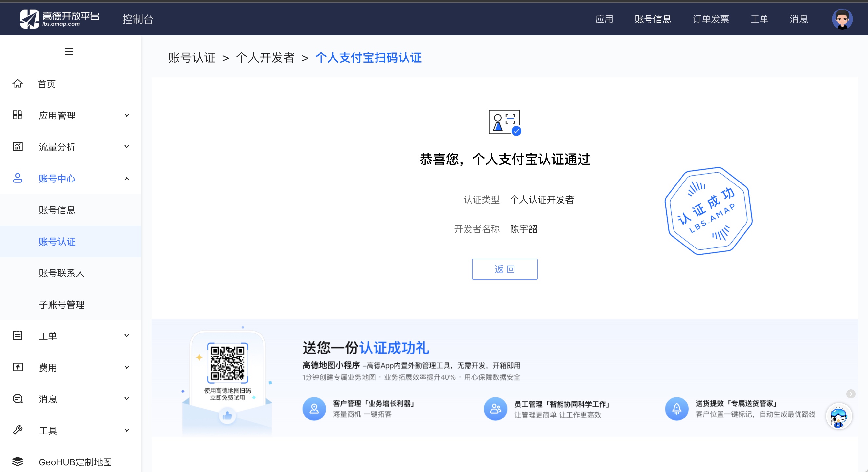The height and width of the screenshot is (472, 868).
Task: Click the layers icon for GeoHUB定制地图
Action: tap(17, 461)
